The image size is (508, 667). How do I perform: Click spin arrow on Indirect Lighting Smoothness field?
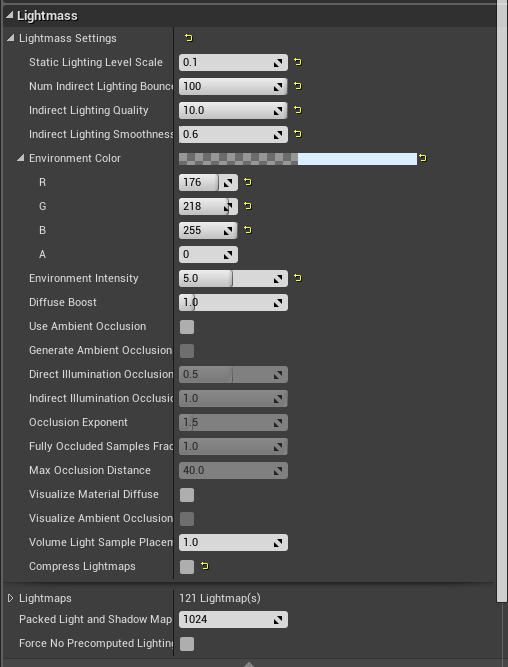coord(278,134)
